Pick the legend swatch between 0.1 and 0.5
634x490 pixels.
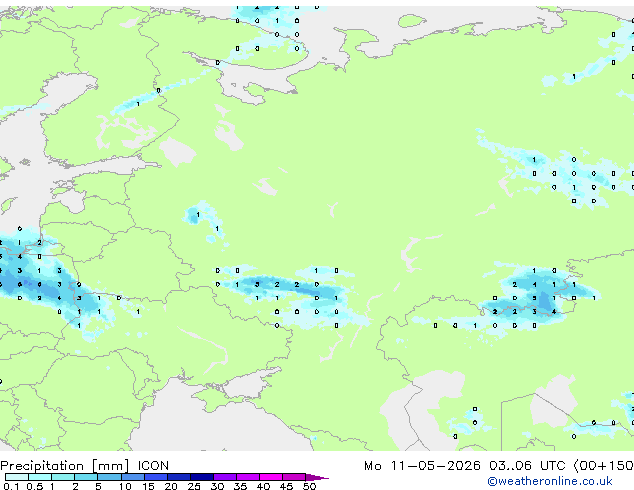pos(17,477)
